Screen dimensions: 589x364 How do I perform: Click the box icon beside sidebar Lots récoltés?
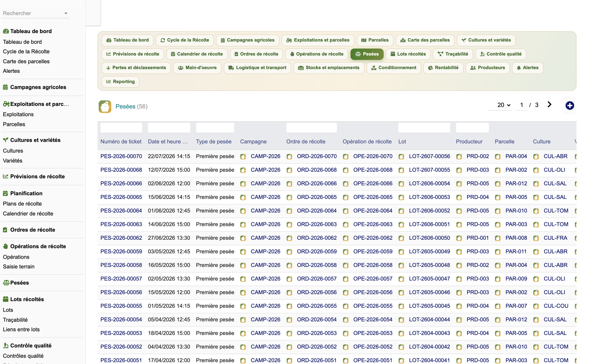5,299
